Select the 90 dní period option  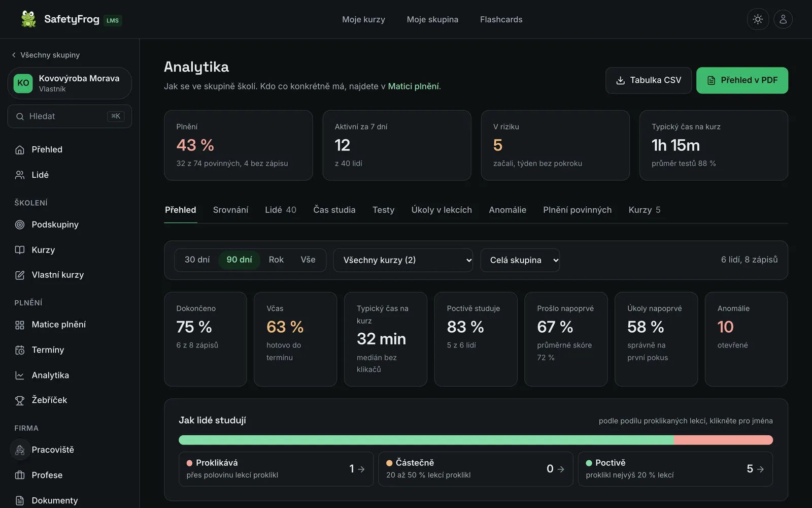click(239, 260)
